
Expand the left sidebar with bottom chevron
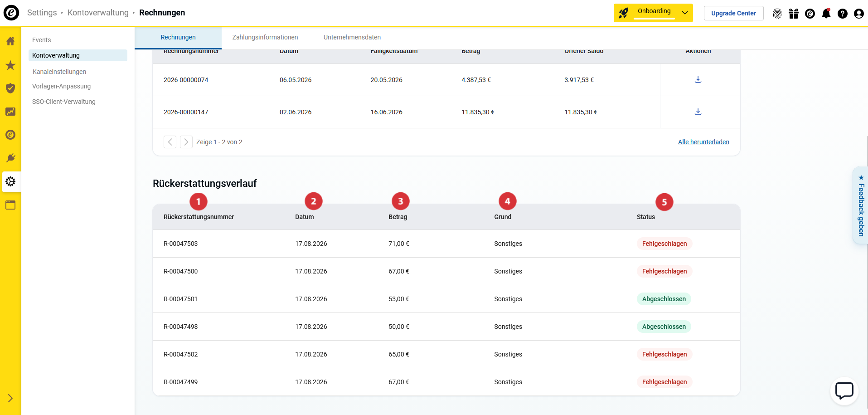click(x=10, y=398)
